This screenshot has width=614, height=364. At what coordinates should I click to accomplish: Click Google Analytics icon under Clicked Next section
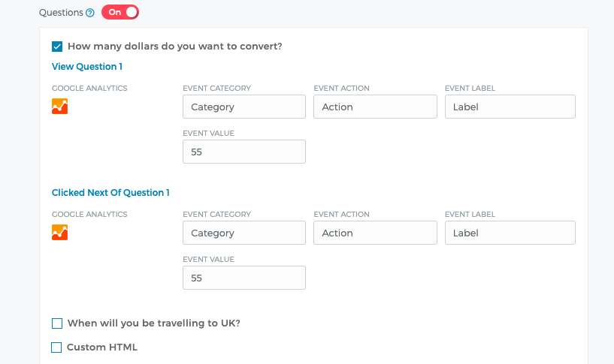59,233
